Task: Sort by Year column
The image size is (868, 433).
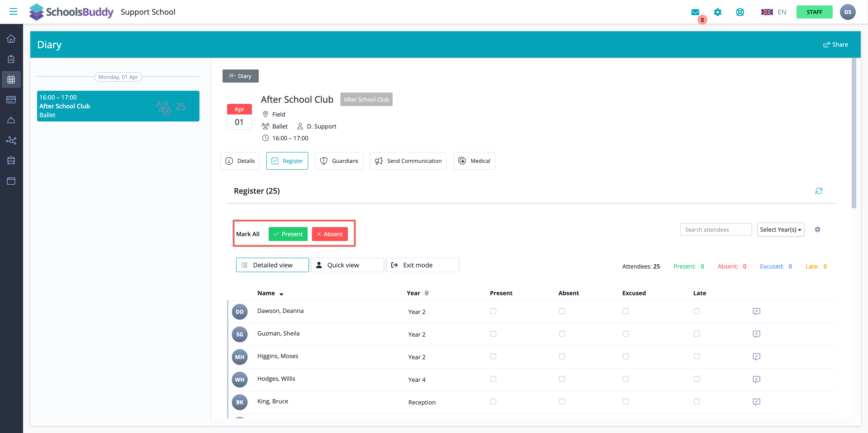Action: pyautogui.click(x=427, y=293)
